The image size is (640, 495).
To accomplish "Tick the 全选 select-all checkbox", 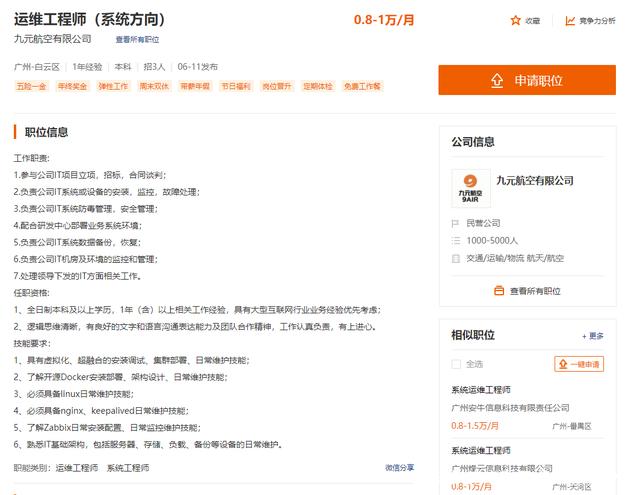I will click(456, 364).
